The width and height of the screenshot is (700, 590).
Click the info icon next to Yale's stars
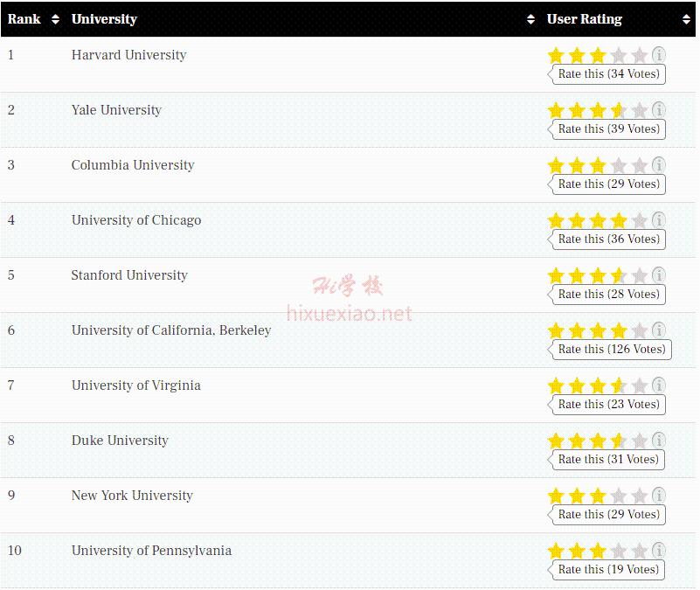tap(658, 110)
